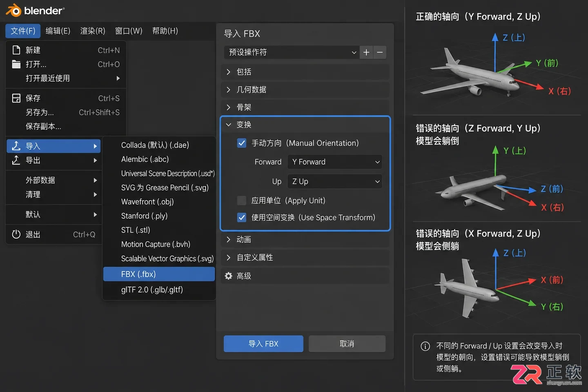Viewport: 588px width, 392px height.
Task: Open the 高级 section
Action: tap(305, 276)
